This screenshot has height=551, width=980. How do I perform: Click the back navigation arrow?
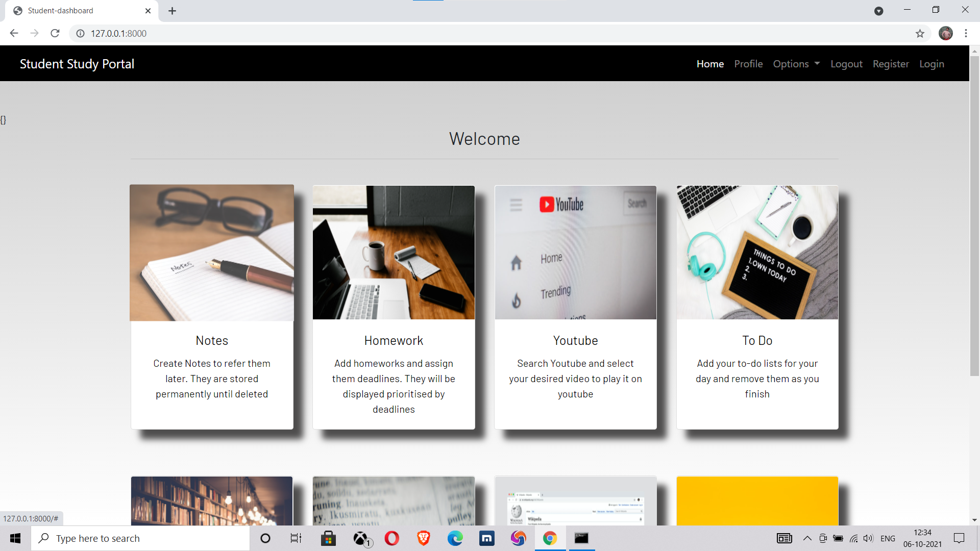pos(13,33)
